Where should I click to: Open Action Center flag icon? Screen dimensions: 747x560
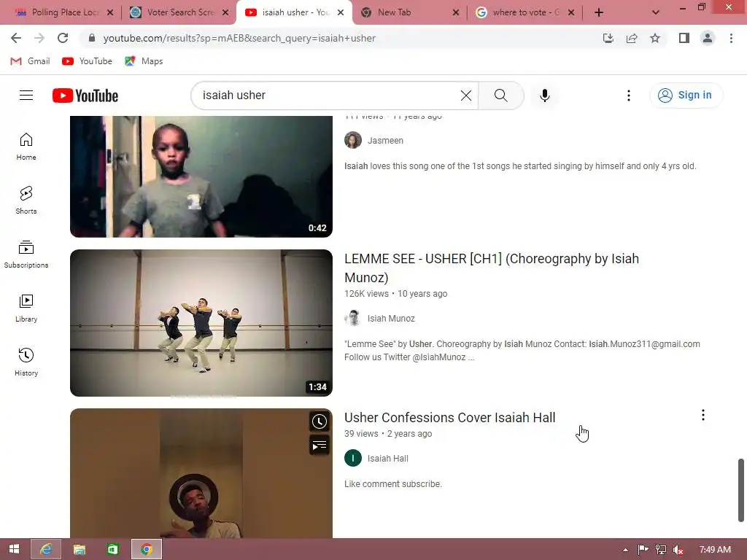pos(643,550)
